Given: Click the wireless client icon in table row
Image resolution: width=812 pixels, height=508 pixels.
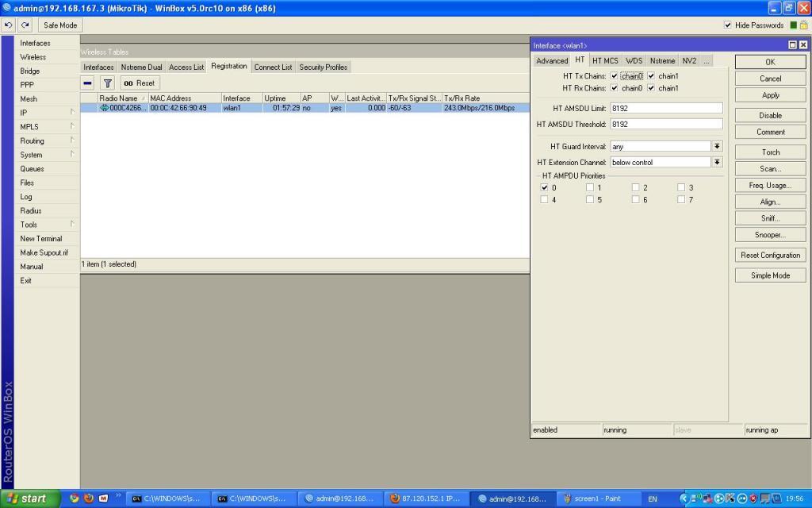Looking at the screenshot, I should (x=104, y=108).
